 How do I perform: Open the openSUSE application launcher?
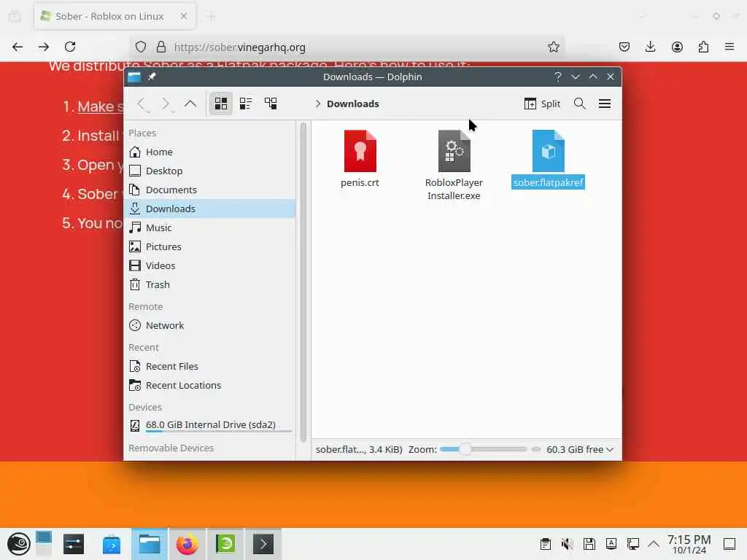point(18,544)
